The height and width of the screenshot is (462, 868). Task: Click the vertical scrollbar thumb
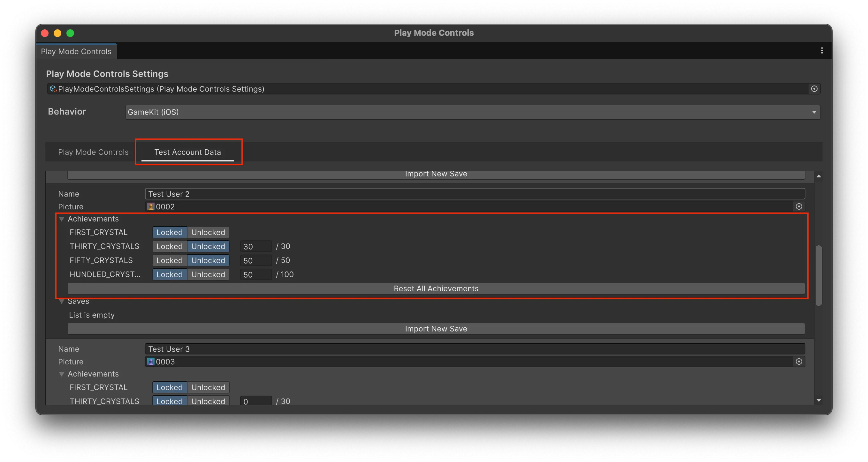[819, 275]
